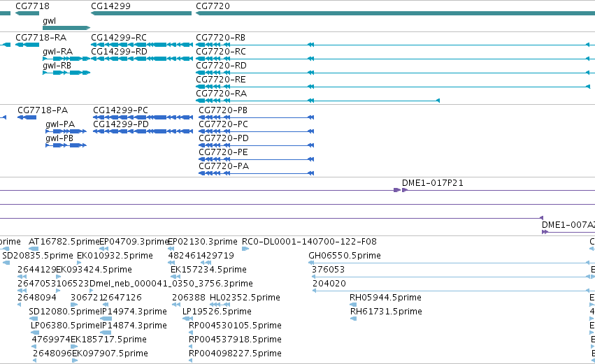
Task: Open the gwl-PA protein label
Action: tap(60, 124)
